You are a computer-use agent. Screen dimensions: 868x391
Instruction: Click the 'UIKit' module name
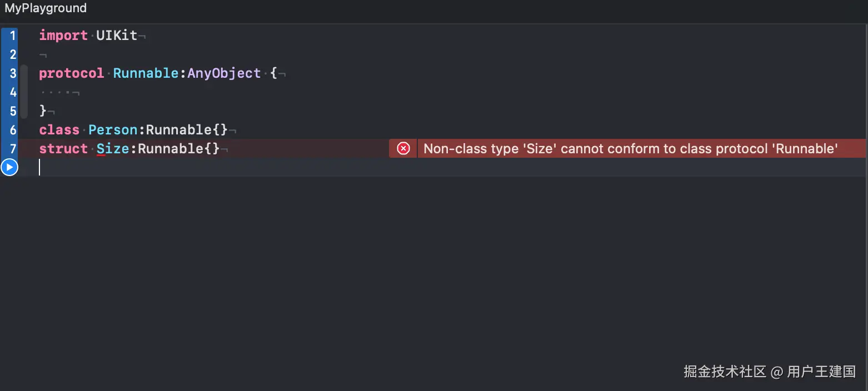[x=117, y=36]
